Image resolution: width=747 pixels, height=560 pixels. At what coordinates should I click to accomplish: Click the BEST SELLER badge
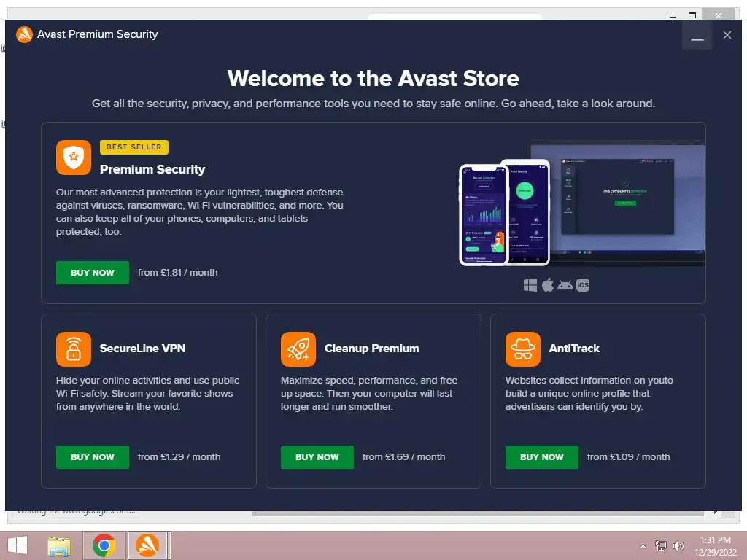134,147
